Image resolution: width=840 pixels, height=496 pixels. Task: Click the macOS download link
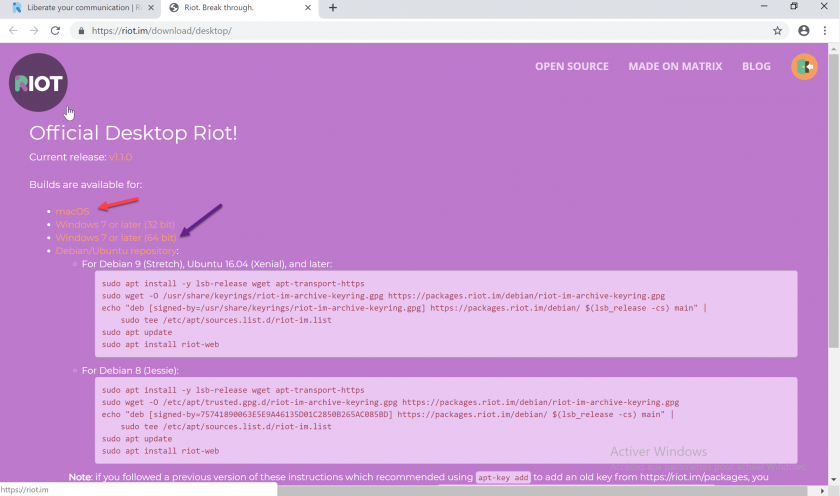pos(72,212)
